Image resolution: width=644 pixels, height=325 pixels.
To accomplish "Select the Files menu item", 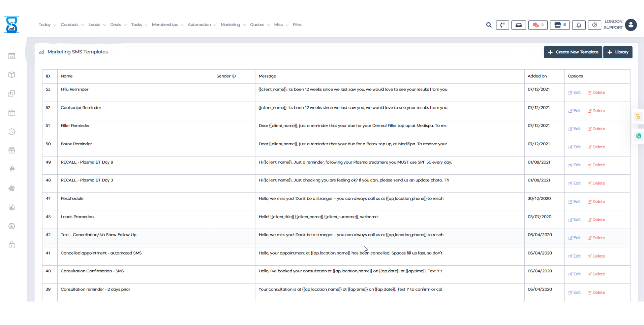I will 297,24.
